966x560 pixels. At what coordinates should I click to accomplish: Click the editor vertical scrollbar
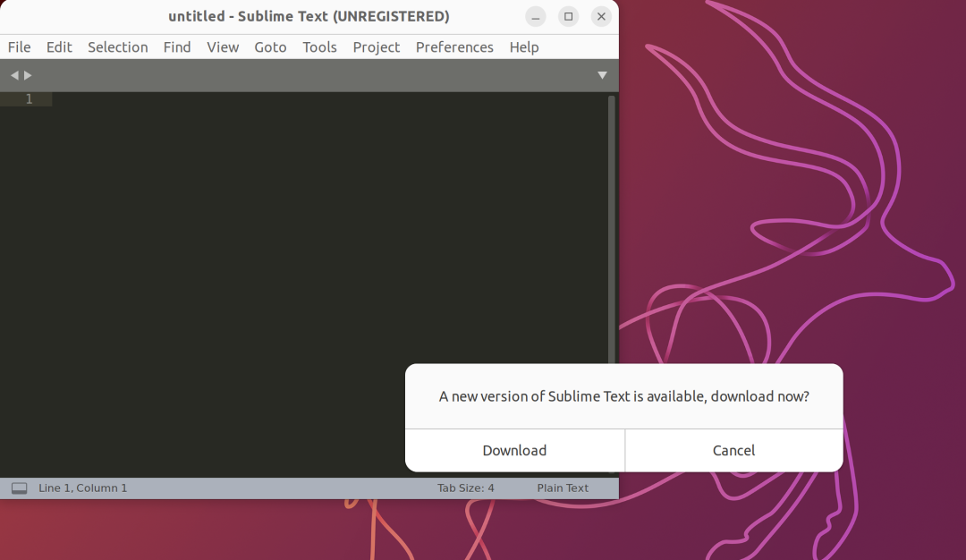(612, 229)
